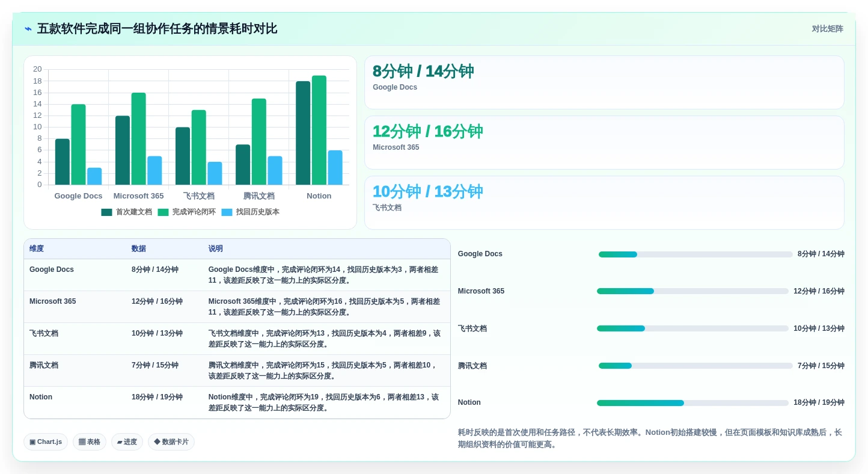Click Microsoft 365 label in progress list
Screen dimensions: 868x474
481,291
